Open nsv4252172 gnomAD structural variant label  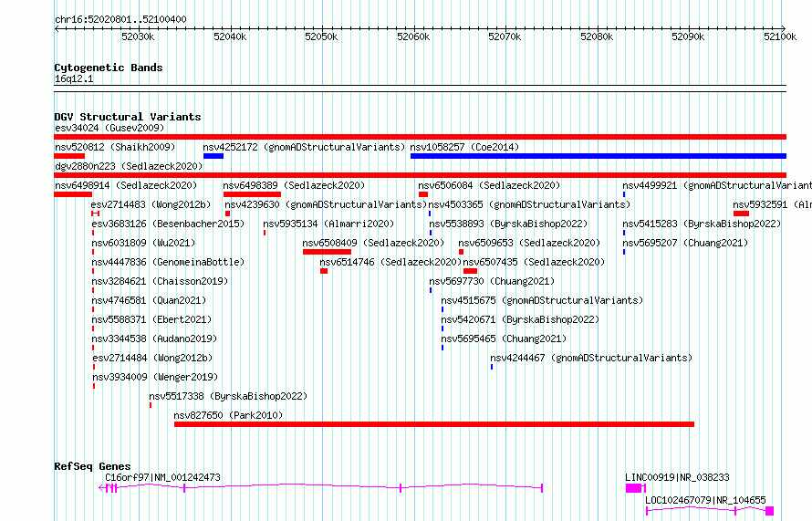tap(304, 147)
